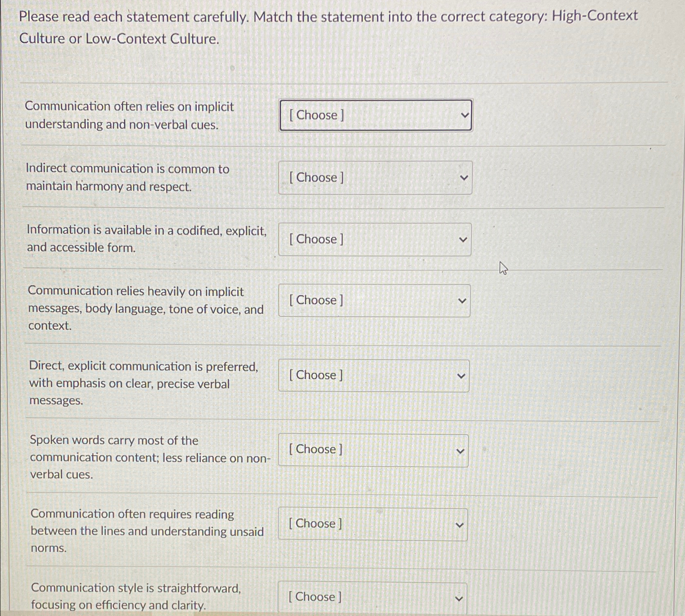This screenshot has height=616, width=685.
Task: Click chevron arrow beside codified information row
Action: (463, 240)
